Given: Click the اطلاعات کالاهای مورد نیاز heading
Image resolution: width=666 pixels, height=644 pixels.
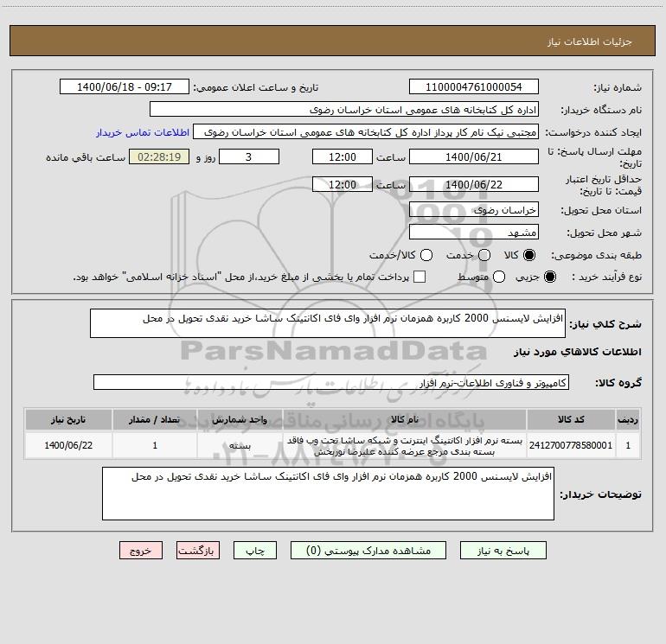Looking at the screenshot, I should click(577, 352).
